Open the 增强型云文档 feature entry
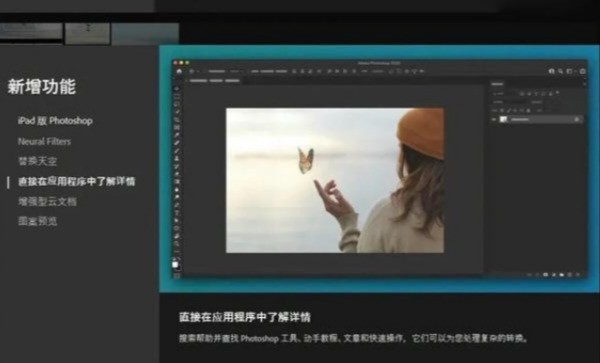The image size is (600, 363). pyautogui.click(x=47, y=202)
